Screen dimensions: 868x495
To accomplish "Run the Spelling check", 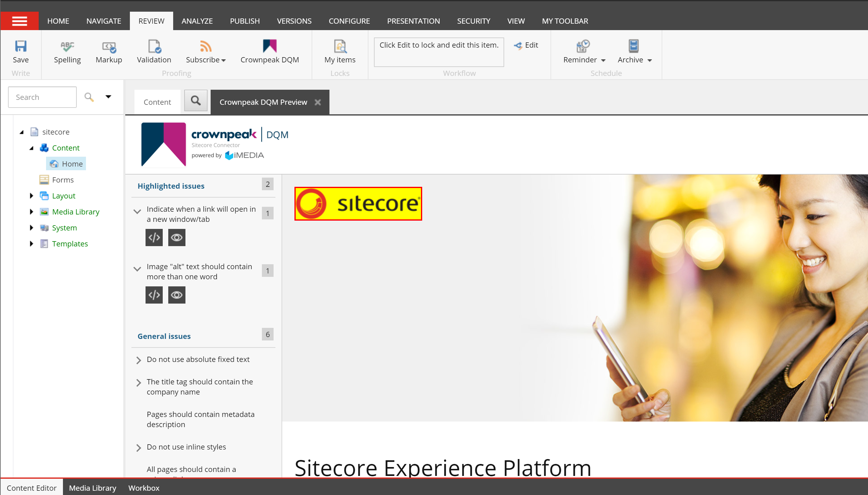I will coord(67,52).
